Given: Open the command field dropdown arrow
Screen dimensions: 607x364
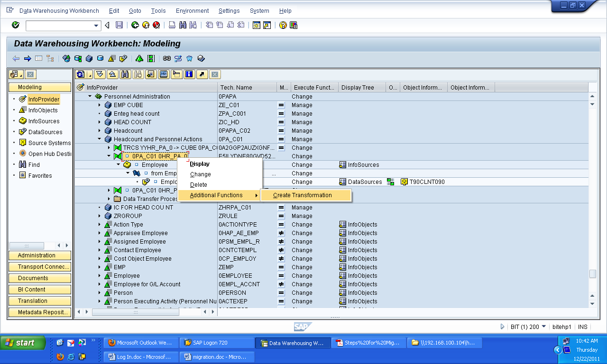Looking at the screenshot, I should pyautogui.click(x=97, y=26).
